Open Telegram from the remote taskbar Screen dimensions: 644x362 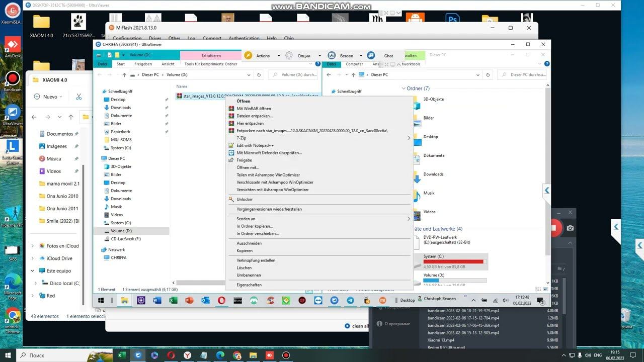pyautogui.click(x=350, y=300)
